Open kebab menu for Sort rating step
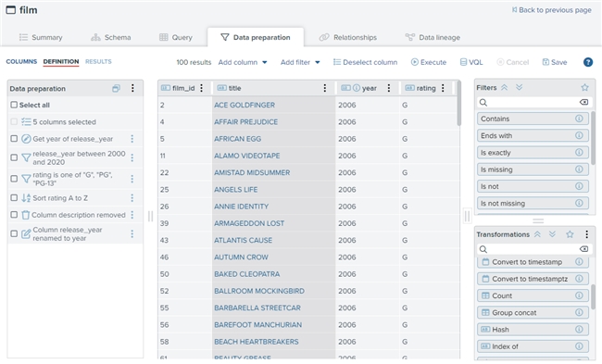Image resolution: width=602 pixels, height=364 pixels. [x=132, y=197]
